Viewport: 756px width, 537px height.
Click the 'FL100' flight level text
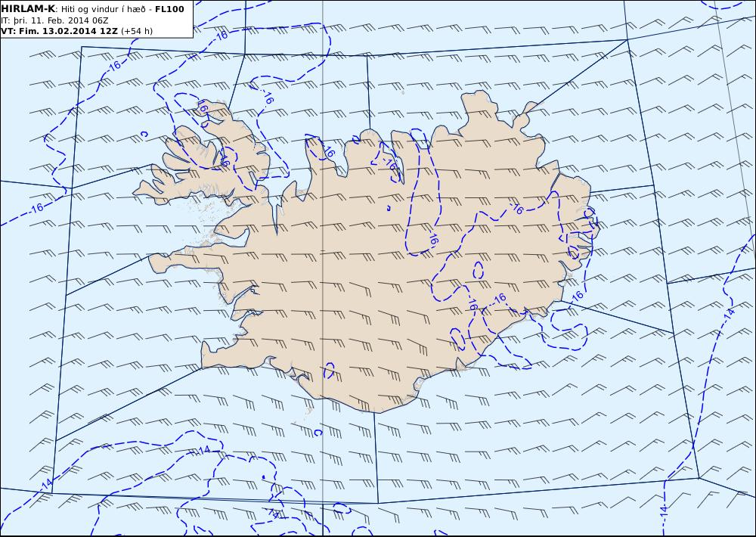(169, 9)
